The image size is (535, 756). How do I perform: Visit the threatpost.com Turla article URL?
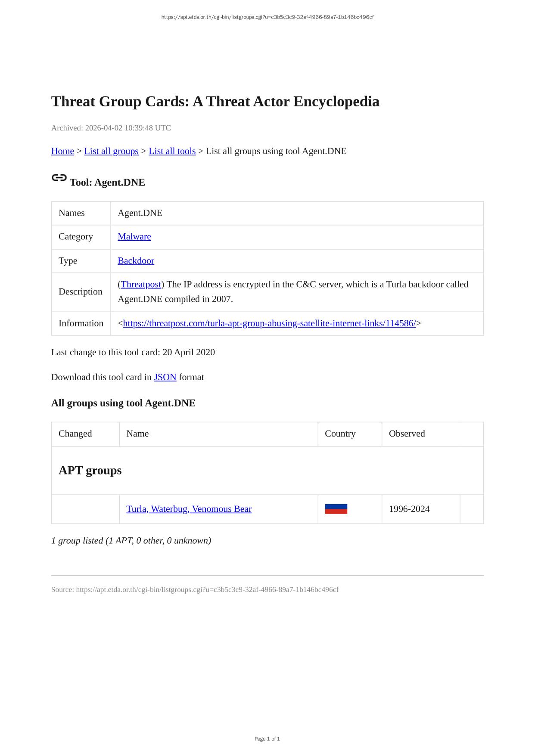269,323
